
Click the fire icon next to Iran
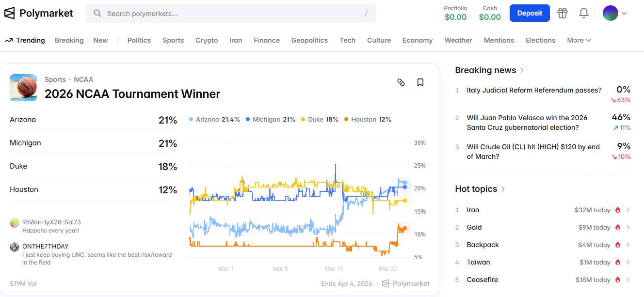618,210
